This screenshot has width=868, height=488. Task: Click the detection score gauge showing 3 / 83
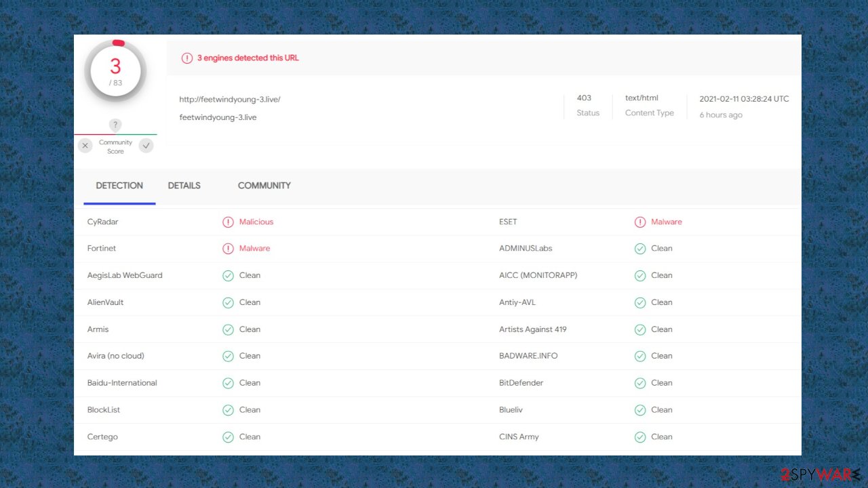click(x=115, y=70)
